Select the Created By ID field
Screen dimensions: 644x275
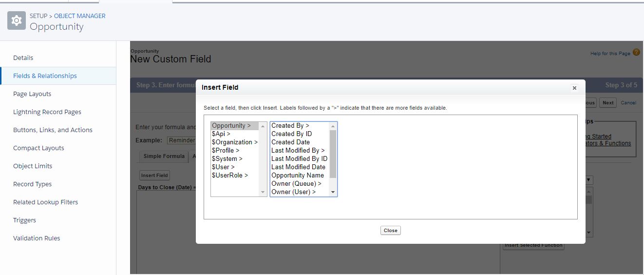(300, 134)
